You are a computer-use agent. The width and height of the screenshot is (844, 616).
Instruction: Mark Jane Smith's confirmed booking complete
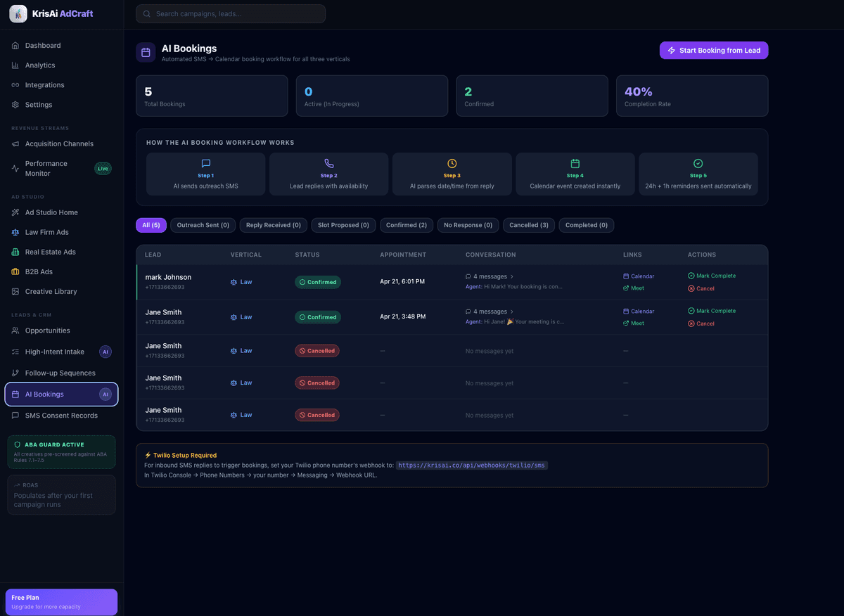712,311
